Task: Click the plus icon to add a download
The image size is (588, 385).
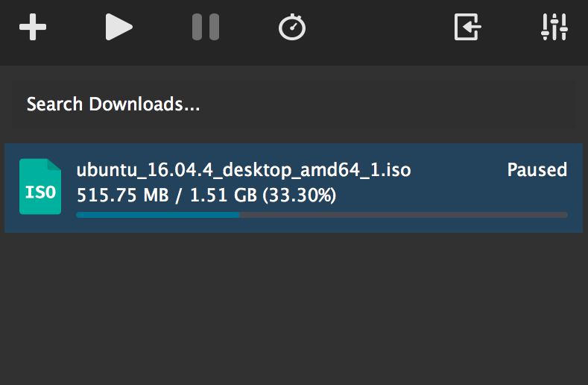Action: click(33, 28)
